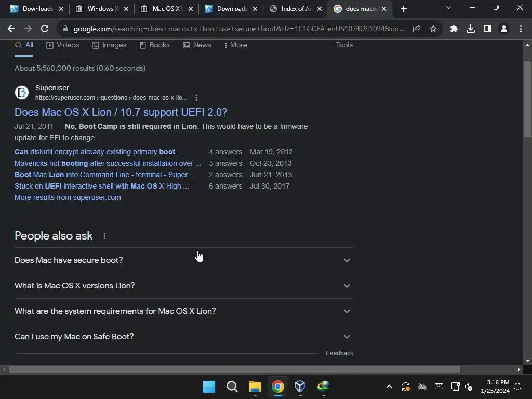The image size is (532, 399).
Task: Expand system requirements for Mac OS X Lion question
Action: 183,311
